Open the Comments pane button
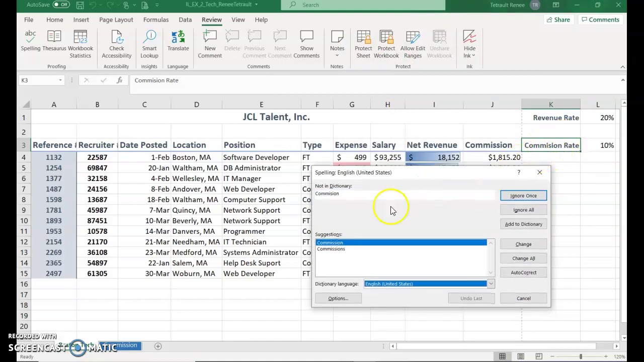 600,20
